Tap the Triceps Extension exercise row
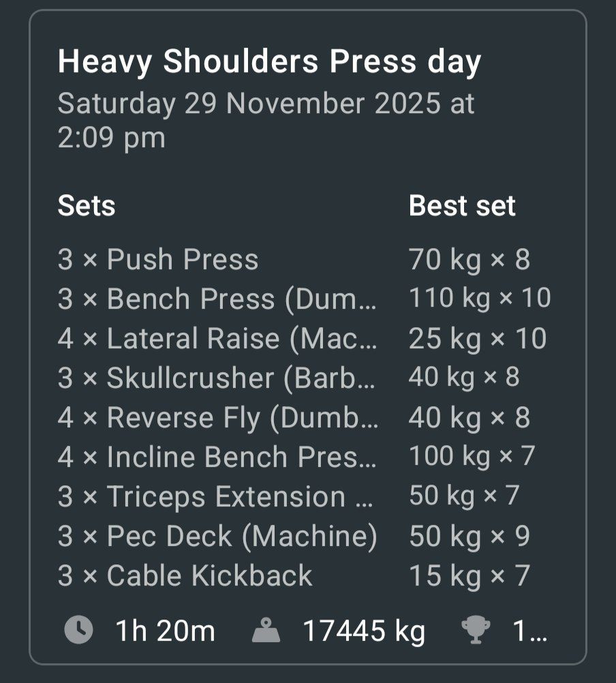This screenshot has height=683, width=616. point(215,497)
